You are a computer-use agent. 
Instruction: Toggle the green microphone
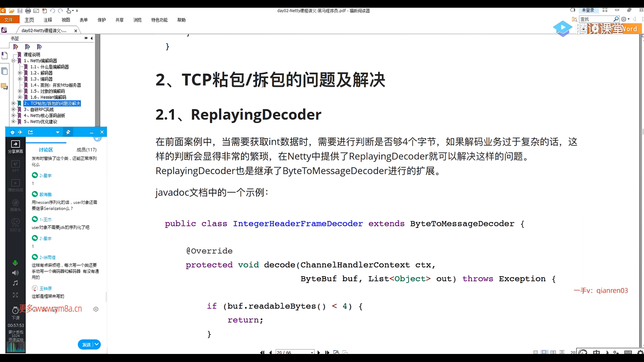click(x=15, y=263)
